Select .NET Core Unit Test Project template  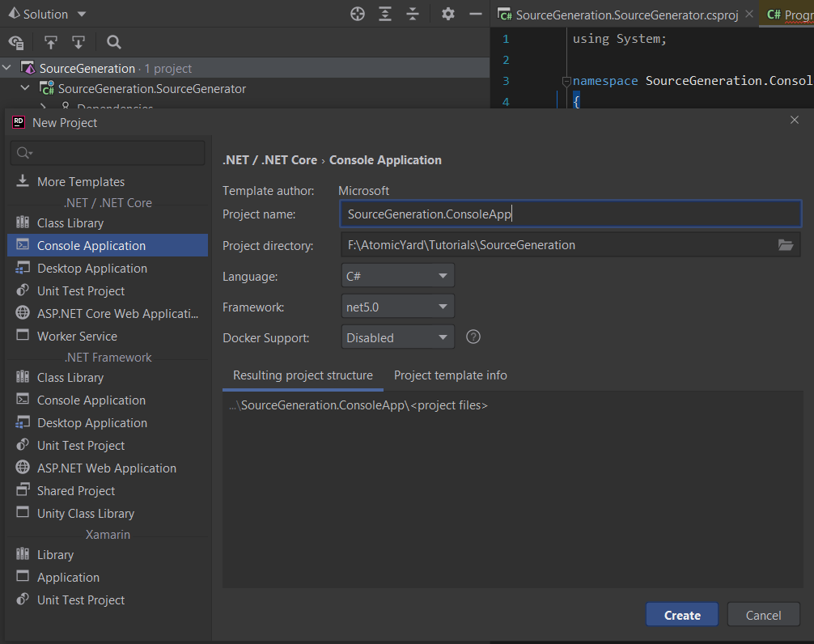click(x=108, y=291)
